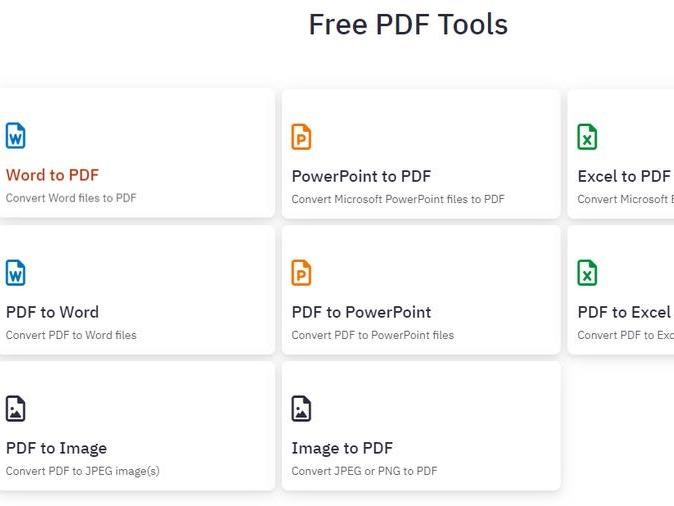Image resolution: width=674 pixels, height=506 pixels.
Task: Go to PDF to PowerPoint converter
Action: (361, 312)
